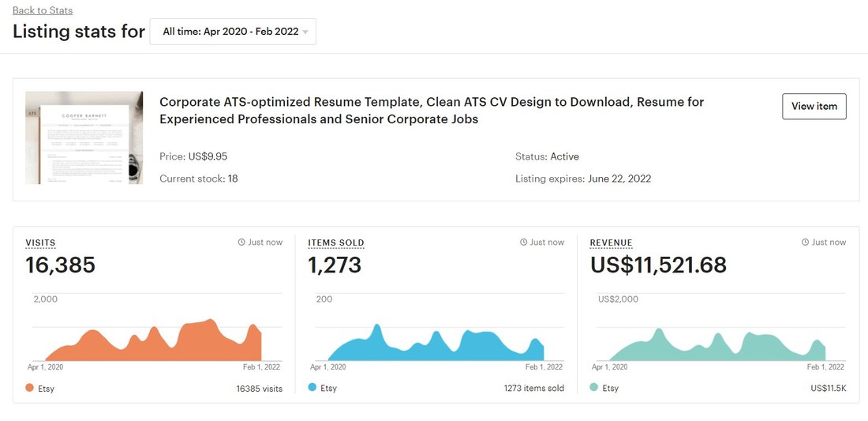
Task: Click the US$11.5K legend value
Action: coord(828,389)
